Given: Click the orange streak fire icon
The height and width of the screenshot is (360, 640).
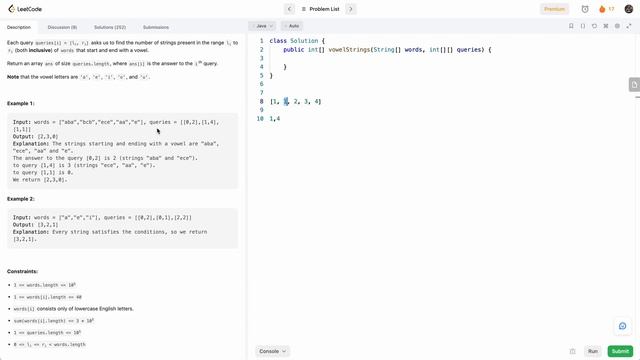Looking at the screenshot, I should (602, 9).
